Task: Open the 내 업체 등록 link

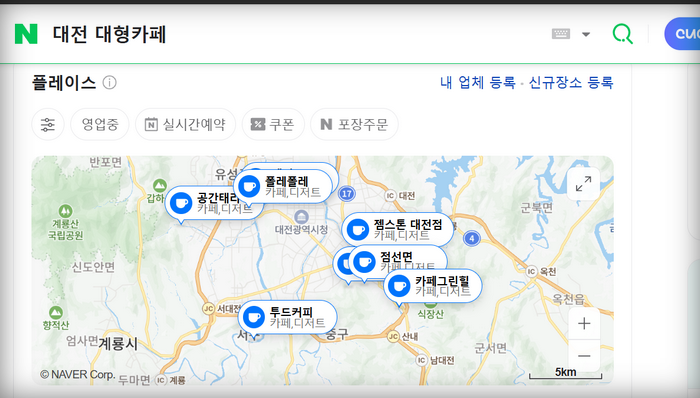Action: [478, 83]
